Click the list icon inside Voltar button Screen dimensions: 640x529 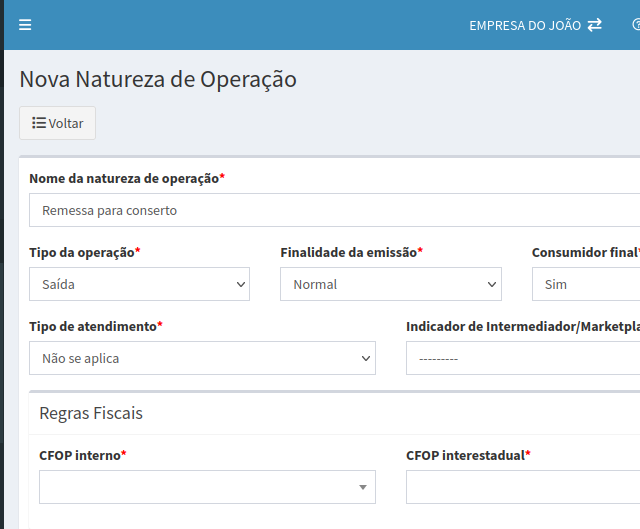pos(39,123)
